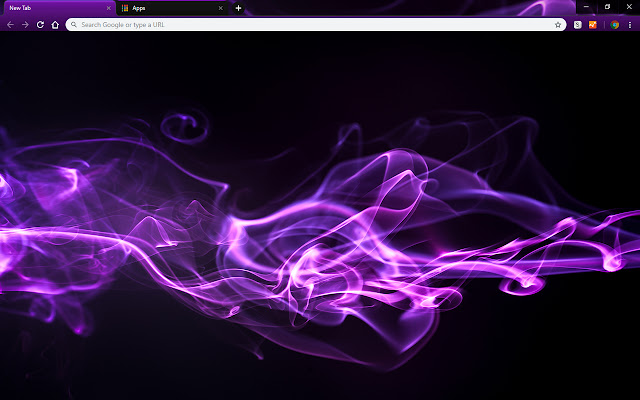Restore down the Chrome window
The height and width of the screenshot is (400, 640).
point(607,6)
